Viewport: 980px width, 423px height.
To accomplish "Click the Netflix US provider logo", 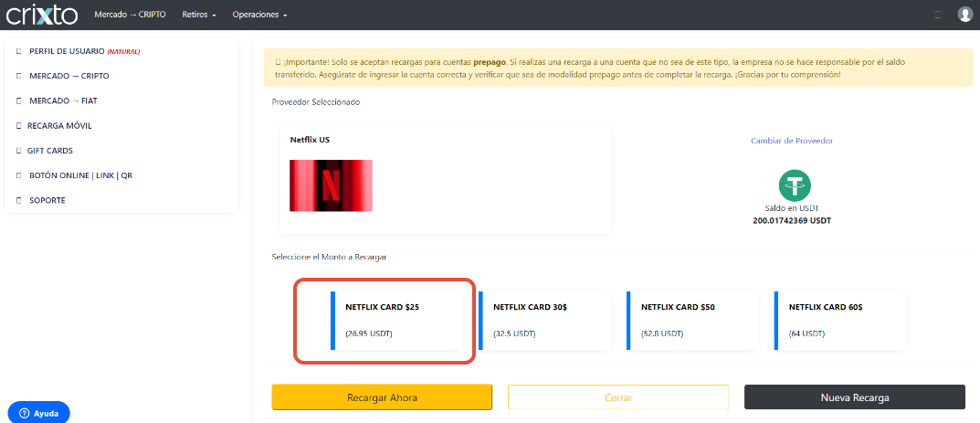I will 331,185.
